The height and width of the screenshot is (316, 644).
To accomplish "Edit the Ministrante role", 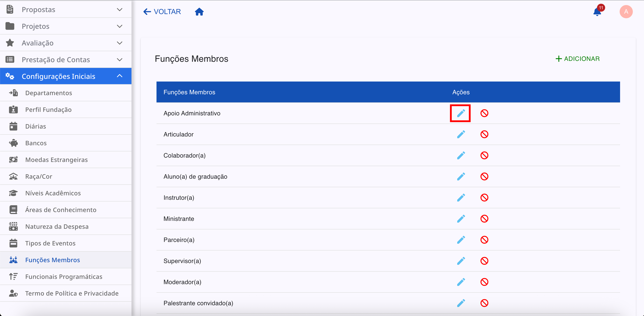I will (461, 219).
